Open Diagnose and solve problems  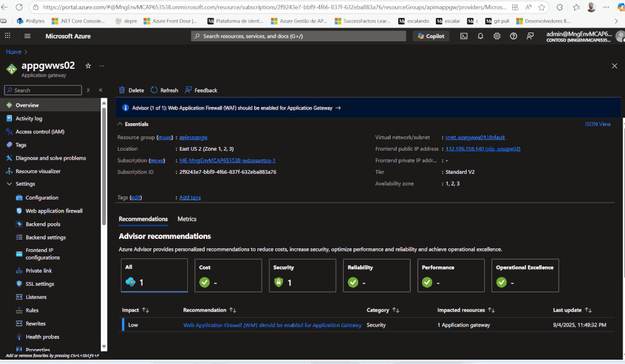[51, 158]
